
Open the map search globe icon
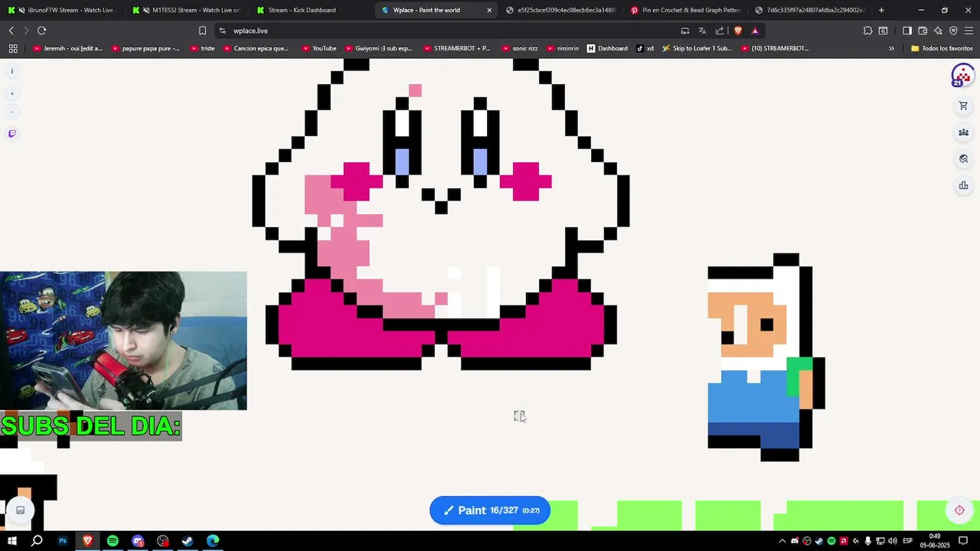click(963, 159)
